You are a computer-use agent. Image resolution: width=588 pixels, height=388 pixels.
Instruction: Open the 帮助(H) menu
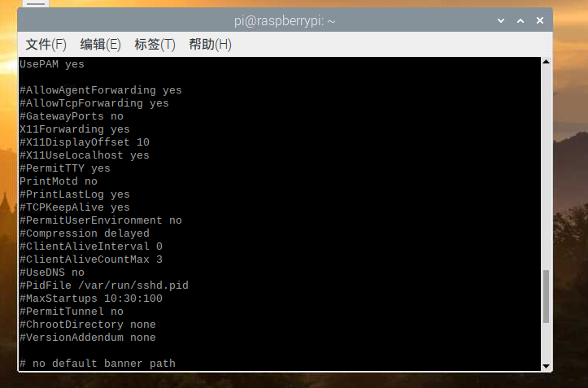click(x=210, y=44)
